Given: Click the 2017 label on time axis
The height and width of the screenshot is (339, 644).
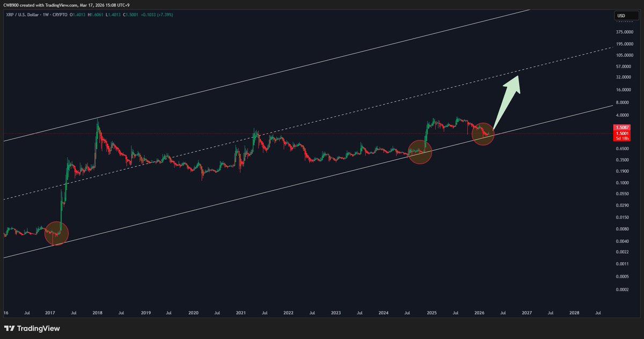Looking at the screenshot, I should [50, 312].
